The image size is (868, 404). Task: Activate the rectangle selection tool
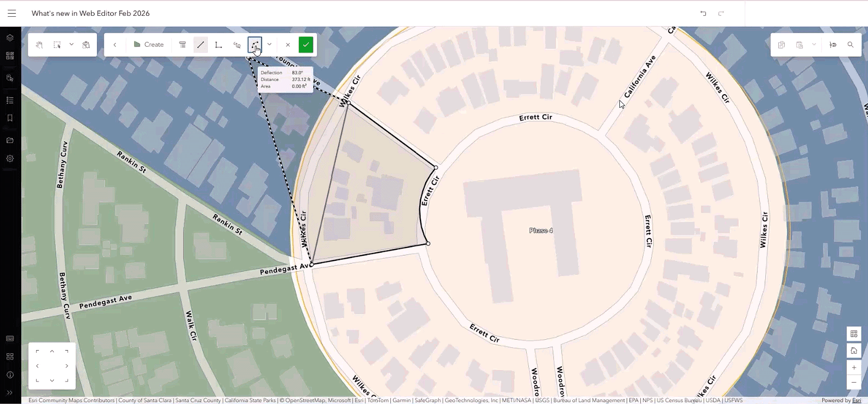click(57, 45)
